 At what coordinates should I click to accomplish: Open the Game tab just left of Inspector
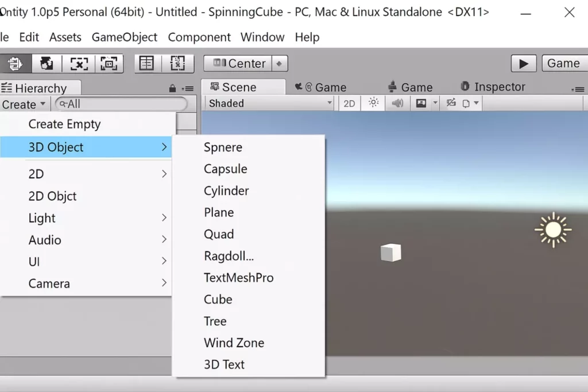[x=410, y=87]
